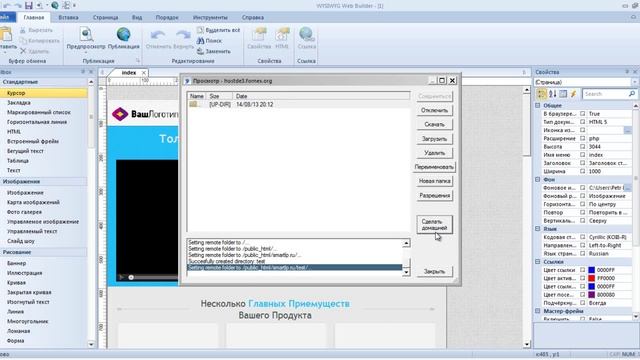This screenshot has width=640, height=360.
Task: Click the Save icon in quick access toolbar
Action: (x=29, y=5)
